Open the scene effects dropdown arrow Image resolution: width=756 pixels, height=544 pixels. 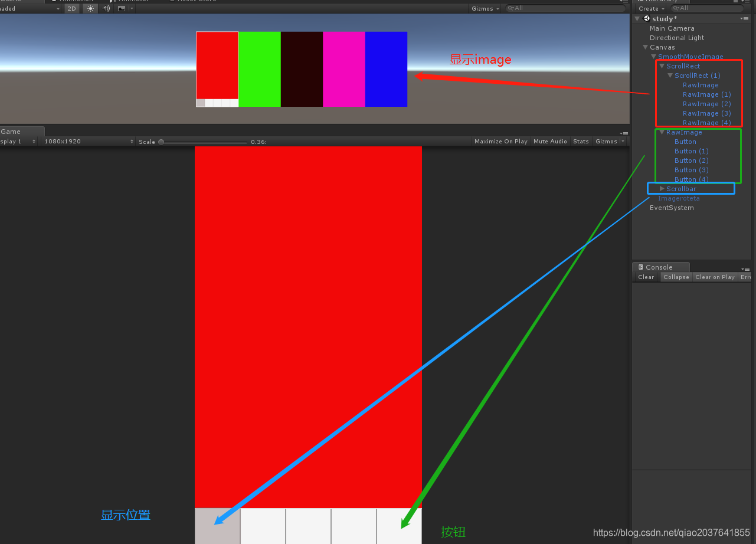click(132, 9)
